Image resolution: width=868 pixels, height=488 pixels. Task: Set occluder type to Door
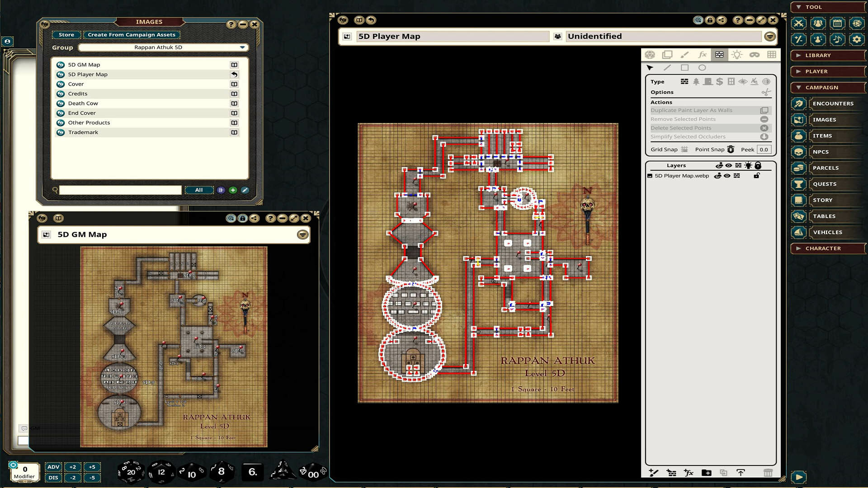tap(708, 82)
